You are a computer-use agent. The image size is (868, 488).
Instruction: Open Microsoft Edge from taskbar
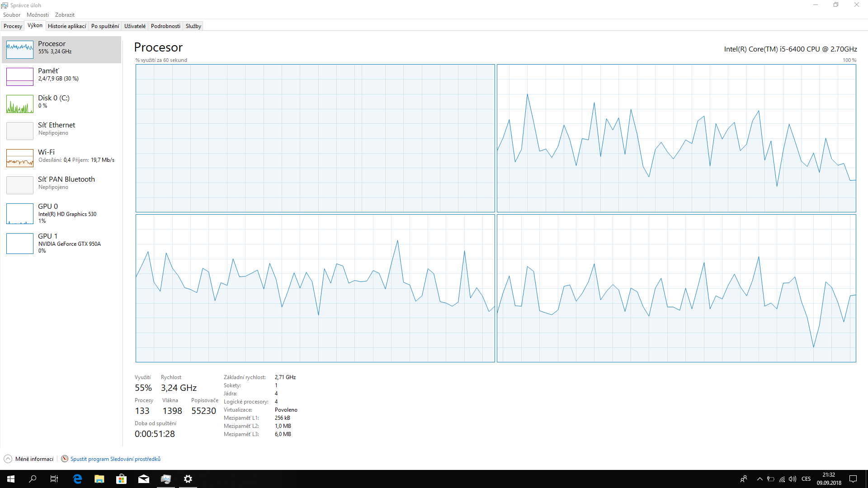coord(77,479)
